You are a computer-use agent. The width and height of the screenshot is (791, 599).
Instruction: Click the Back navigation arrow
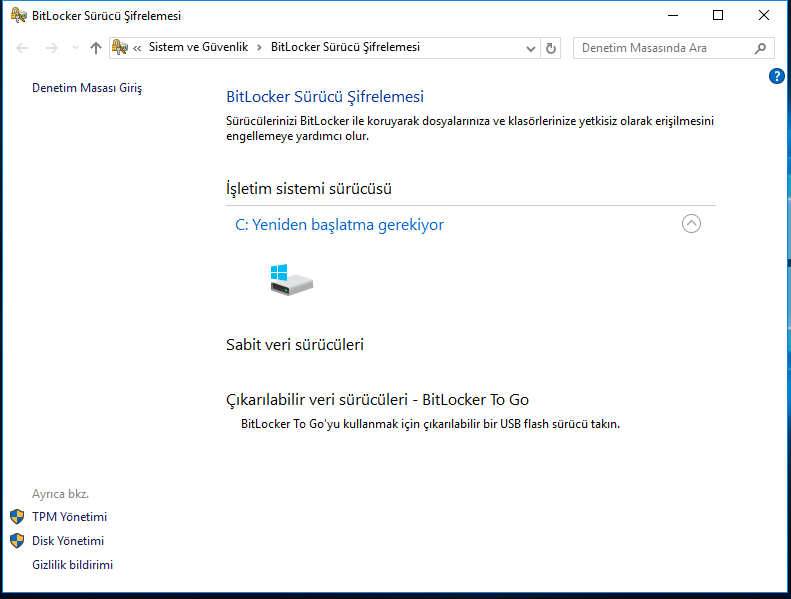23,48
